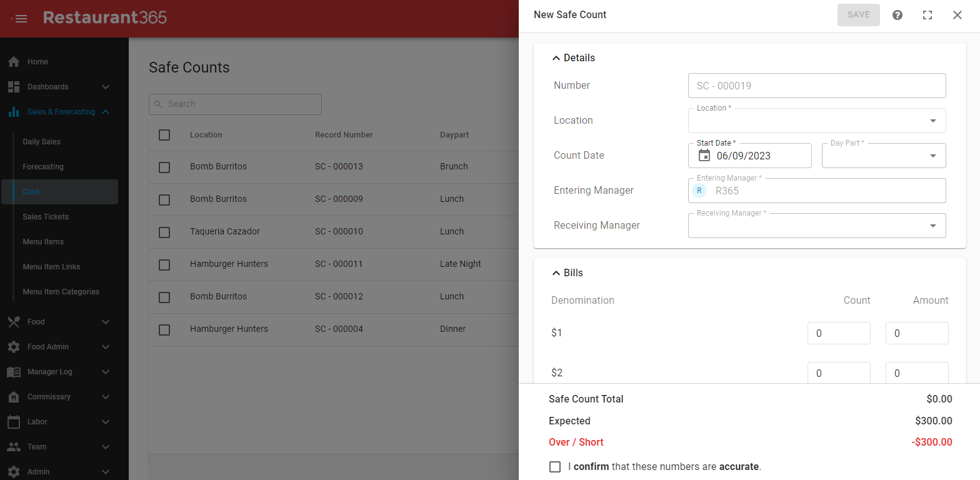Image resolution: width=980 pixels, height=480 pixels.
Task: Expand the Commissary chevron
Action: tap(106, 397)
